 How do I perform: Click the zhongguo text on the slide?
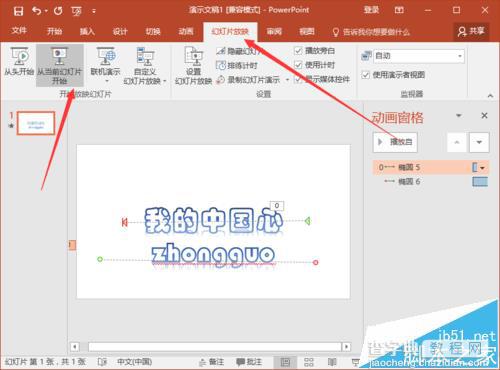[213, 256]
